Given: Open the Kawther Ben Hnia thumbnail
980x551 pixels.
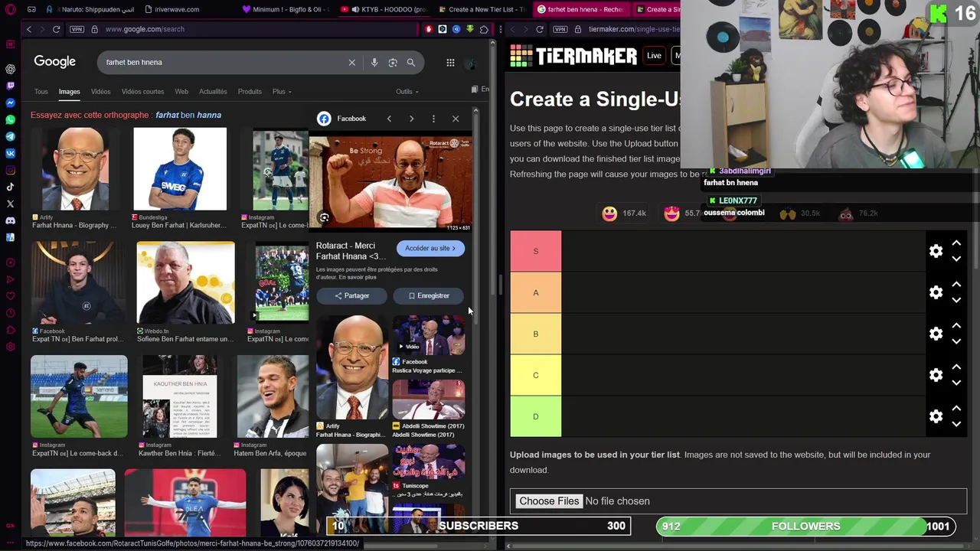Looking at the screenshot, I should pyautogui.click(x=180, y=396).
